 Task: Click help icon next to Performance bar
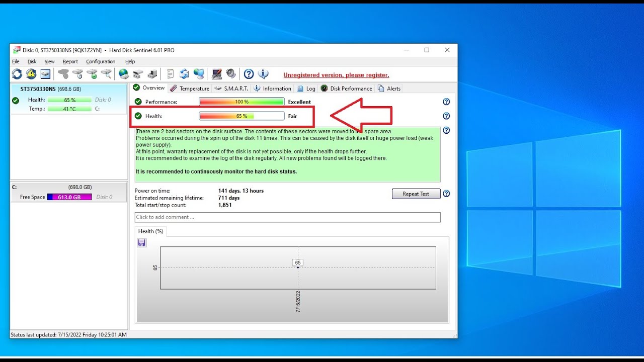[446, 102]
